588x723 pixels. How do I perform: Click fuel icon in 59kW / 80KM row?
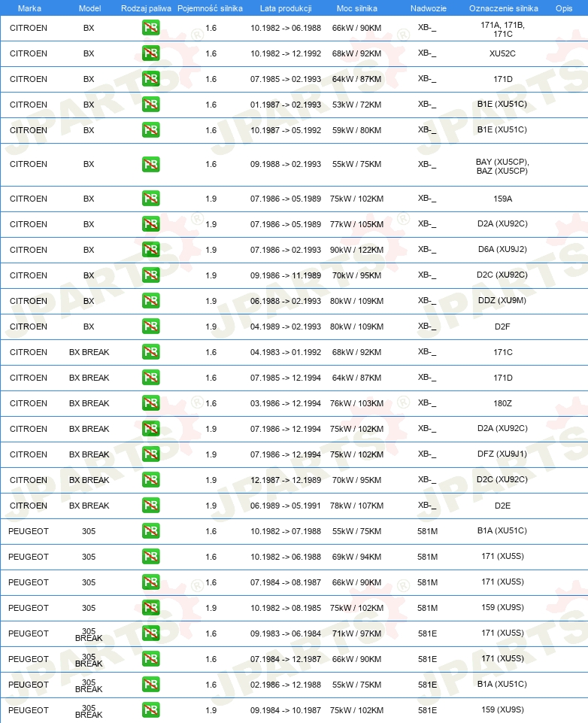(x=150, y=130)
